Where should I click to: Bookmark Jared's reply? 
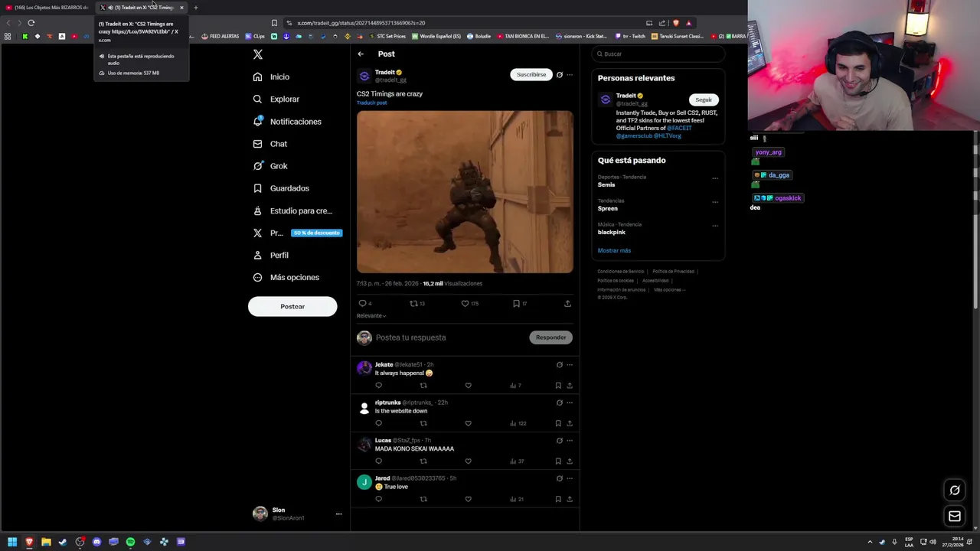[x=558, y=499]
